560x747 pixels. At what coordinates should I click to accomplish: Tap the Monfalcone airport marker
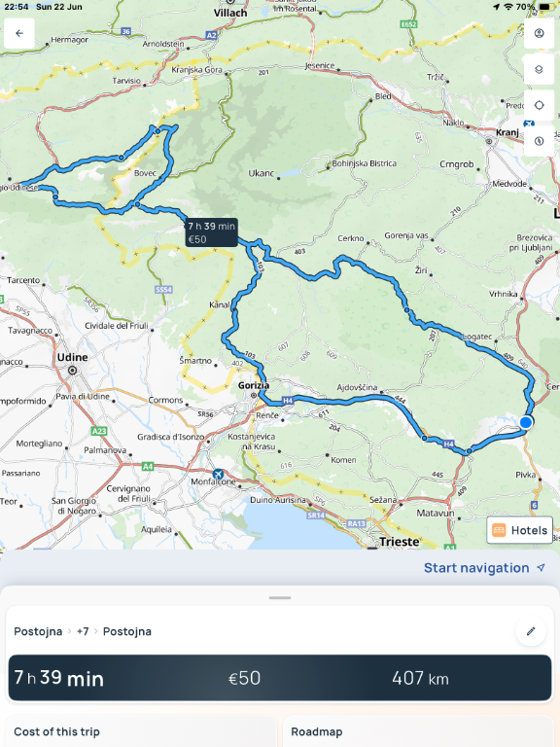click(218, 474)
